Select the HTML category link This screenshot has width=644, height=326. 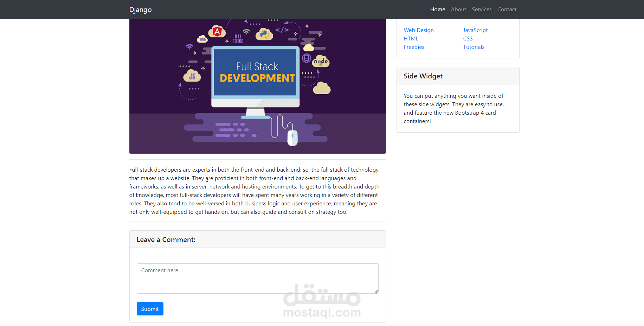click(x=411, y=39)
